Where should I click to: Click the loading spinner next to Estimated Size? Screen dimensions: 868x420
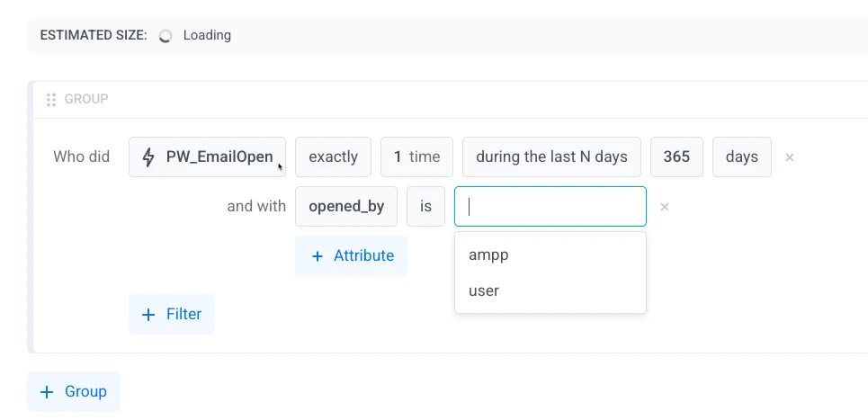(165, 36)
